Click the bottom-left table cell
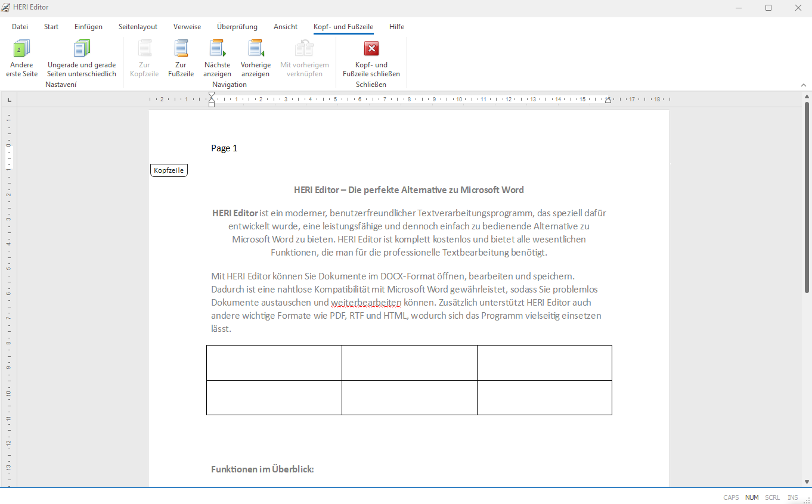Screen dimensions: 812x504 [x=274, y=397]
